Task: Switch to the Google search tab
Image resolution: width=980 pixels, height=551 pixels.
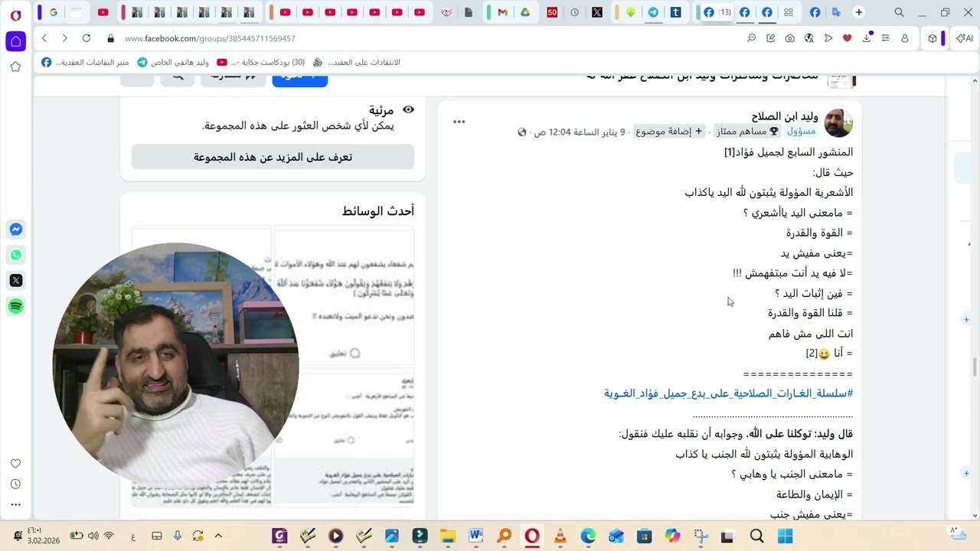Action: [x=53, y=12]
